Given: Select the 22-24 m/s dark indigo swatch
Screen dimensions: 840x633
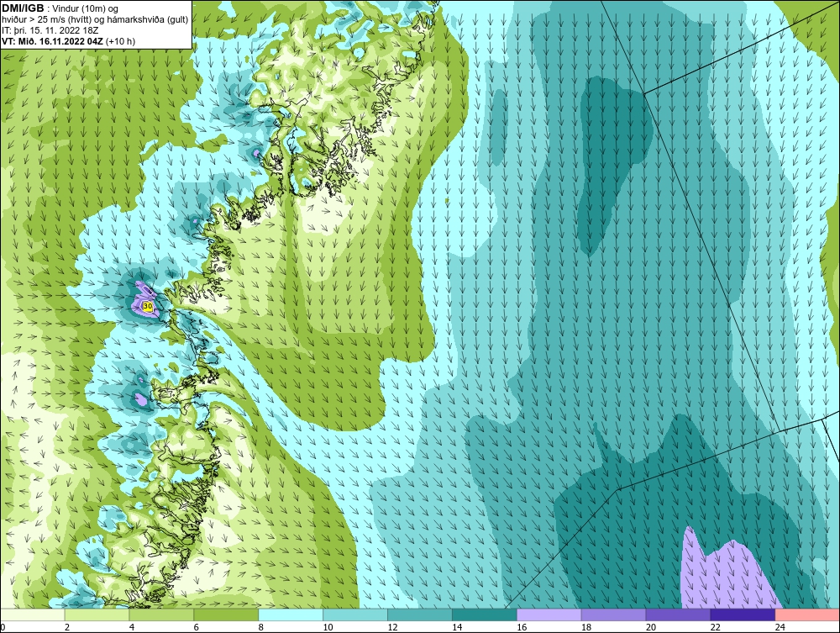Looking at the screenshot, I should 743,615.
